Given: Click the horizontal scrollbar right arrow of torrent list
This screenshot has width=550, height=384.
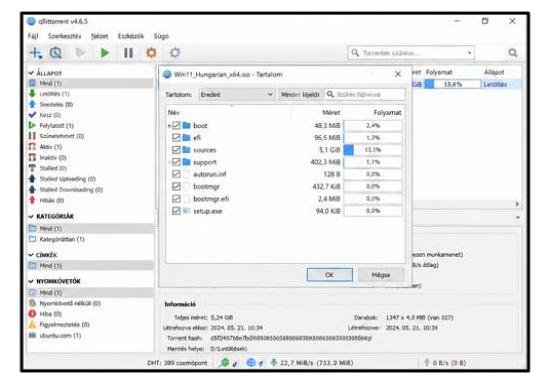Looking at the screenshot, I should click(517, 204).
